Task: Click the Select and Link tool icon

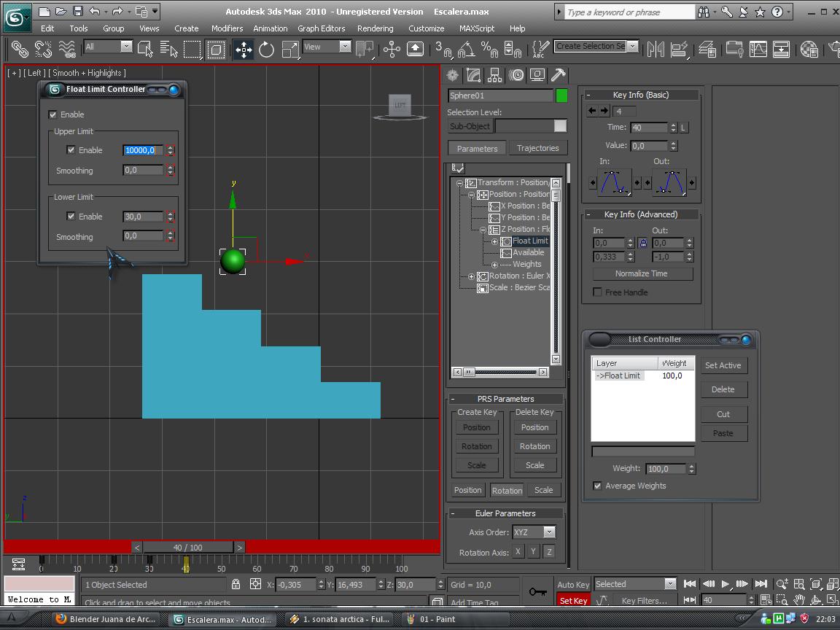Action: tap(19, 50)
